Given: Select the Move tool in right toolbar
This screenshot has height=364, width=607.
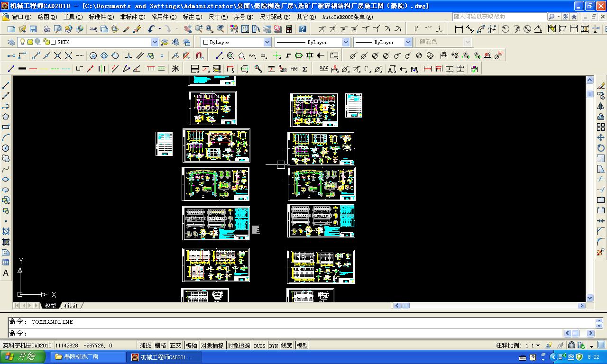Looking at the screenshot, I should click(601, 137).
